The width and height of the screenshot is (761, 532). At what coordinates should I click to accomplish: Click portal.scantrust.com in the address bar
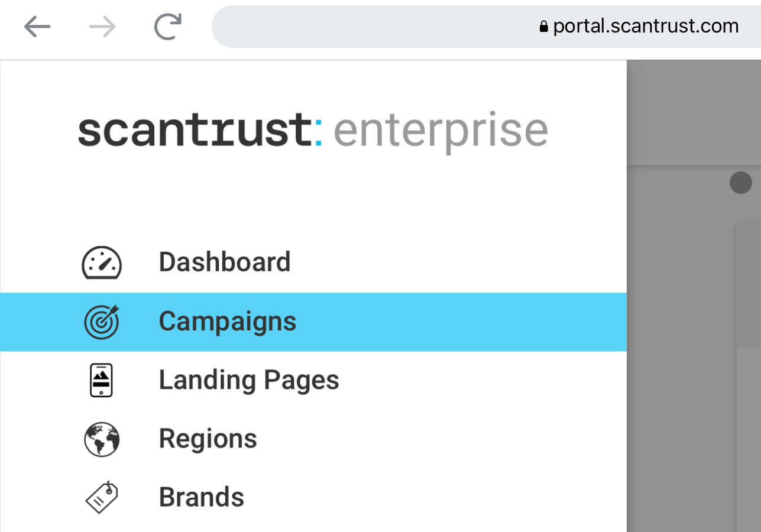[645, 26]
